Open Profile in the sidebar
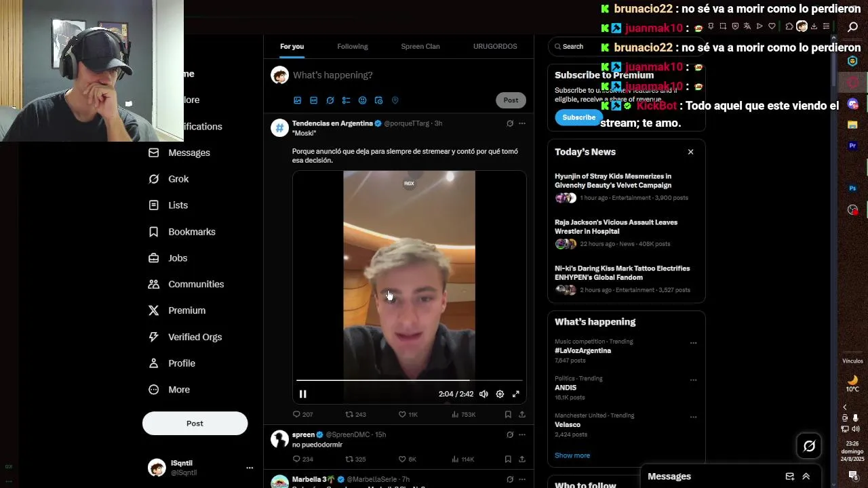Screen dimensions: 868x488 172,363
